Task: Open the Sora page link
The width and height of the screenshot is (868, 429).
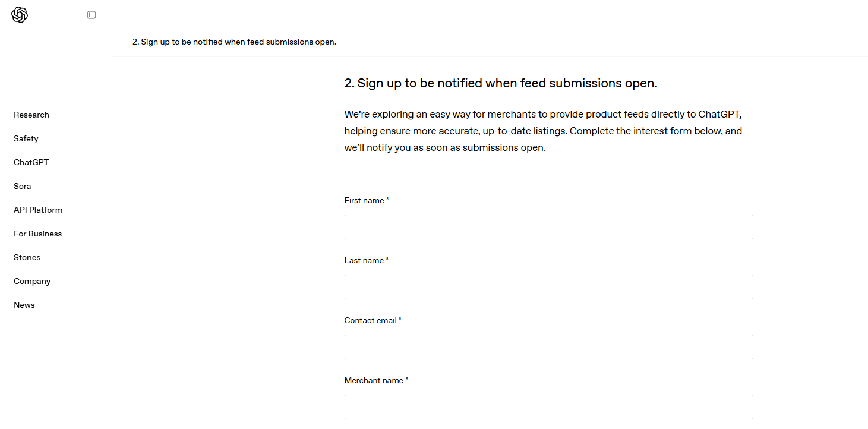Action: tap(23, 186)
